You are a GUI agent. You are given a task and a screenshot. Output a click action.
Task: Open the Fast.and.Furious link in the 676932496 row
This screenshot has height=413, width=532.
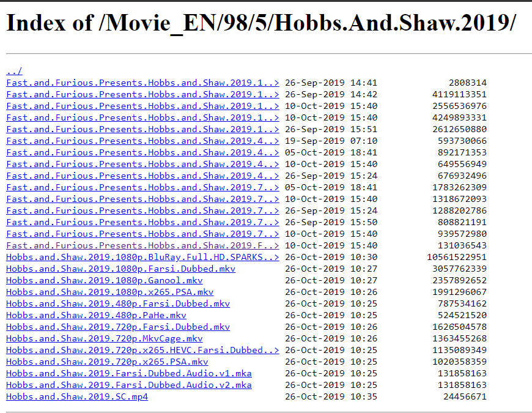coord(142,176)
